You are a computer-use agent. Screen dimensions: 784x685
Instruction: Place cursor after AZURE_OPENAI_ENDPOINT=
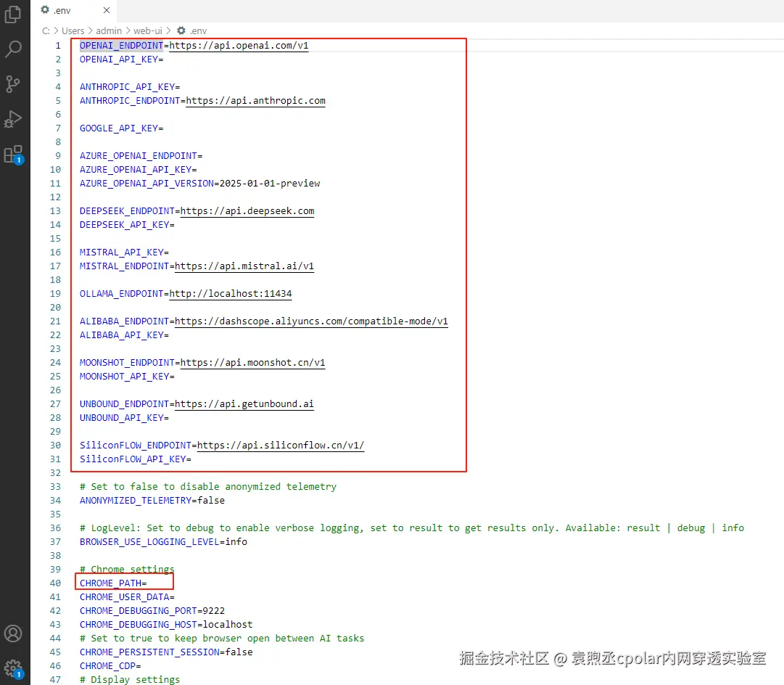coord(203,155)
